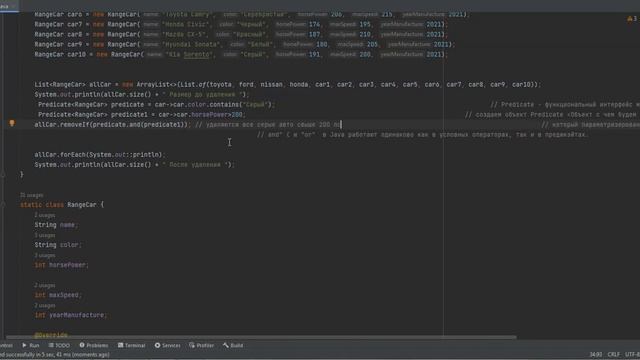
Task: Click the editor horizontal scrollbar
Action: [261, 338]
